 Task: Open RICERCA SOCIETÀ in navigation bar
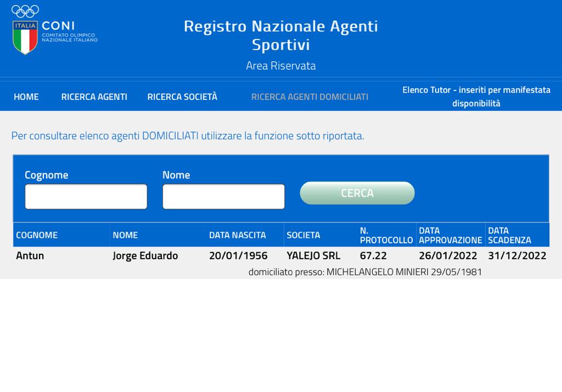coord(182,96)
